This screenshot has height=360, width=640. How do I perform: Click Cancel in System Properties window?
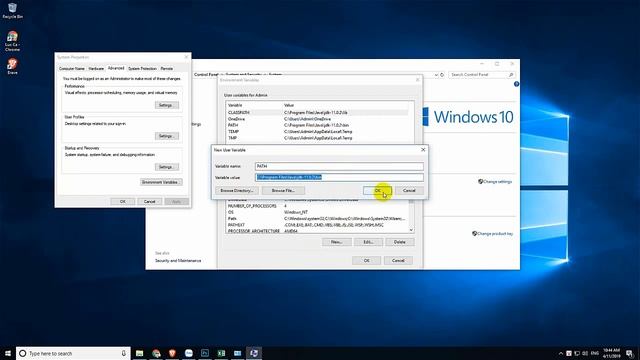[149, 202]
